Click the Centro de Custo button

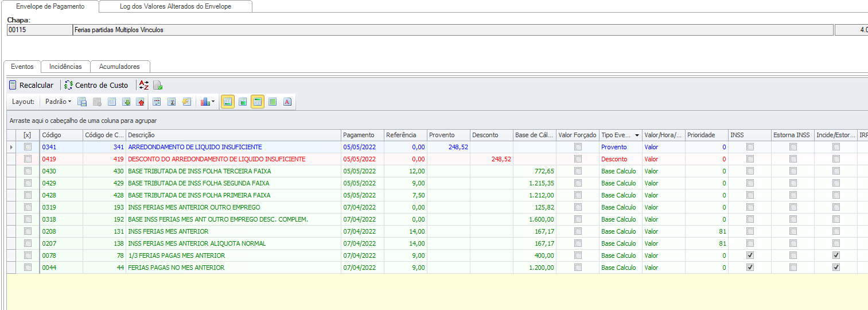click(x=96, y=85)
